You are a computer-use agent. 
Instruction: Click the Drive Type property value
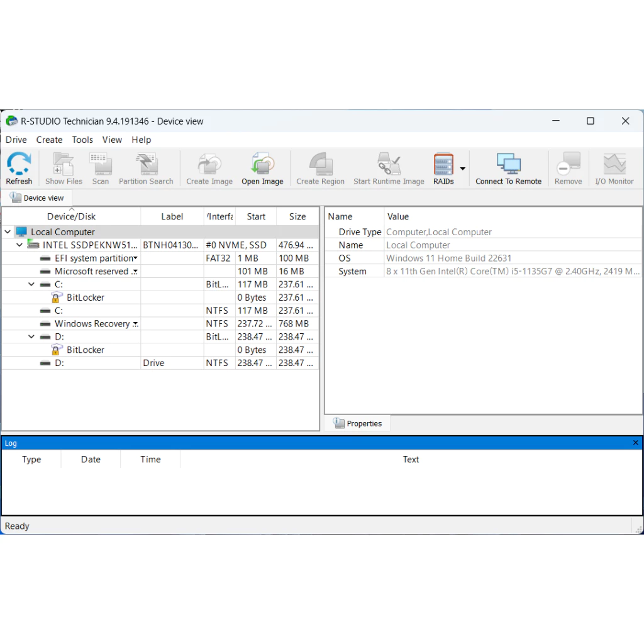pyautogui.click(x=438, y=232)
